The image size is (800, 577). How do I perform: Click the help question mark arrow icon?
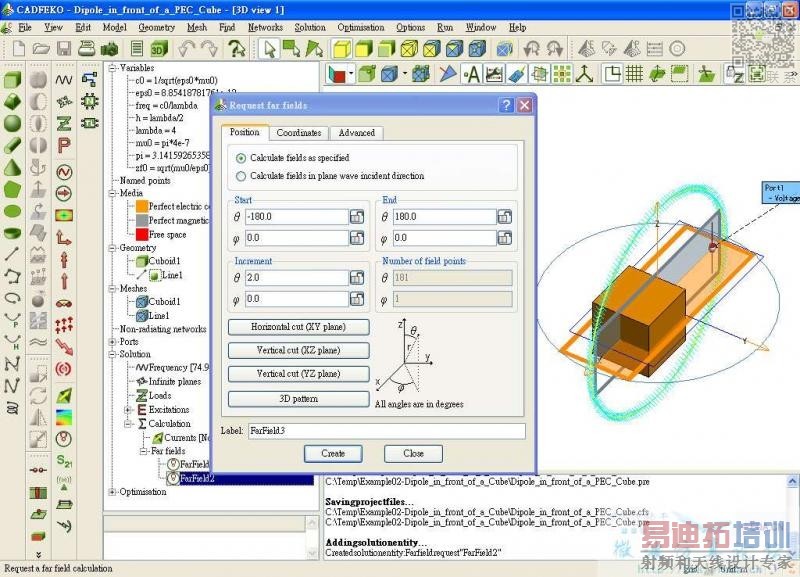236,49
